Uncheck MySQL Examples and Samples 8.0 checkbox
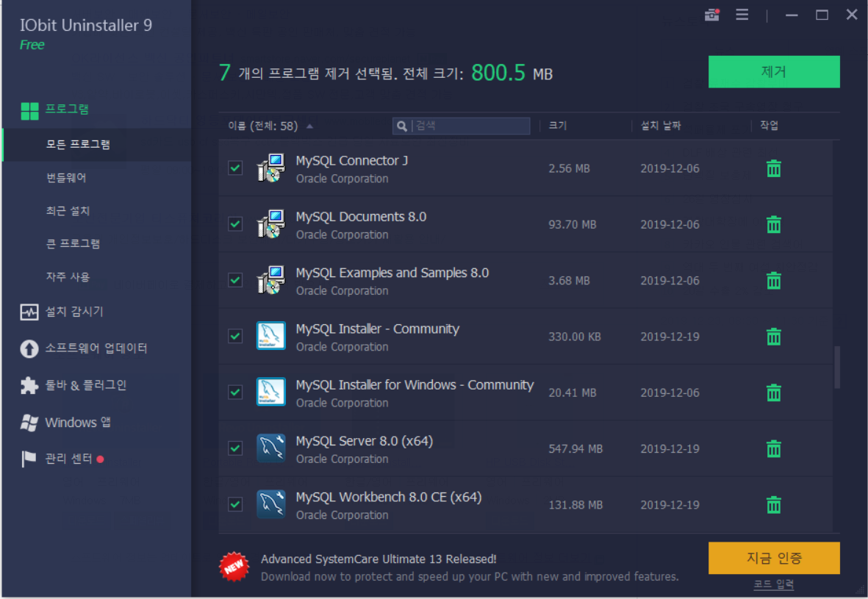Image resolution: width=868 pixels, height=599 pixels. point(235,280)
